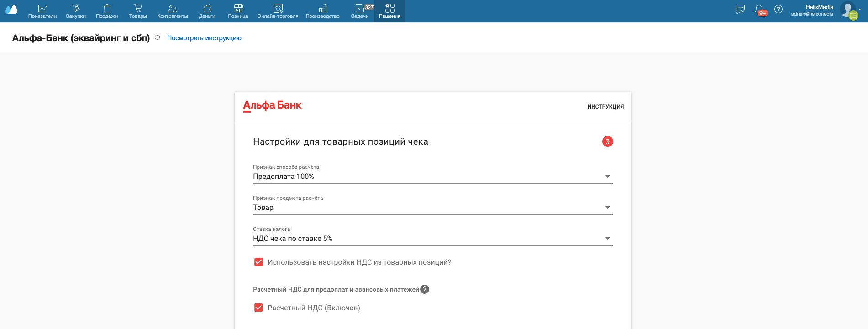868x329 pixels.
Task: Open the Производство section
Action: pyautogui.click(x=322, y=11)
